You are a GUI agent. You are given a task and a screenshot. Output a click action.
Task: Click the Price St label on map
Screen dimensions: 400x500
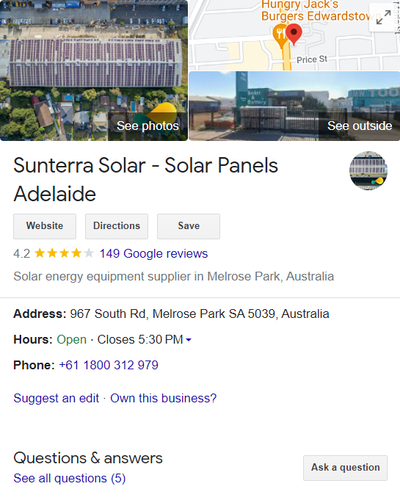pos(312,60)
